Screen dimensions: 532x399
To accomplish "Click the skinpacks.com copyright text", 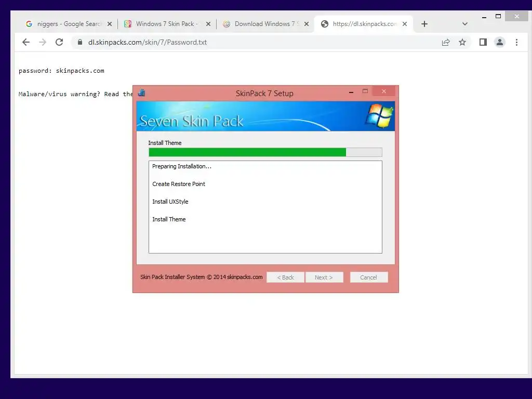I will point(201,277).
